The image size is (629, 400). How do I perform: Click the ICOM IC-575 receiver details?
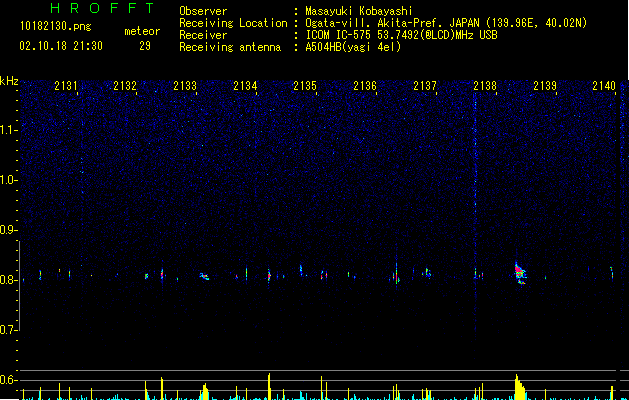pyautogui.click(x=401, y=35)
